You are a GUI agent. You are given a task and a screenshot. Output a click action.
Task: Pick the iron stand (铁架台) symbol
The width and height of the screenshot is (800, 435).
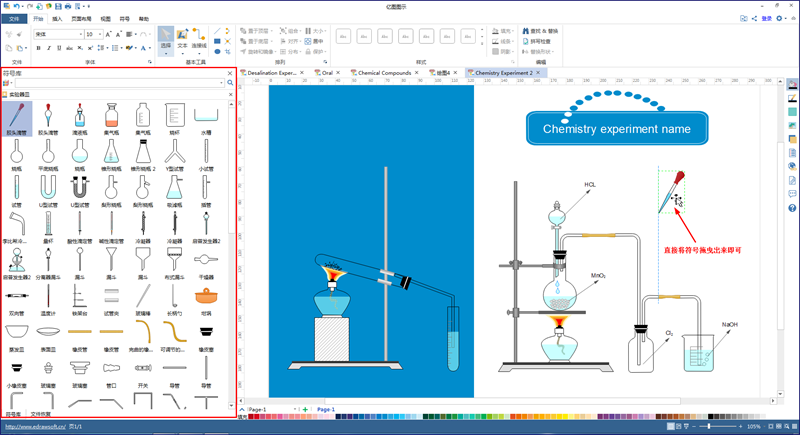point(80,296)
